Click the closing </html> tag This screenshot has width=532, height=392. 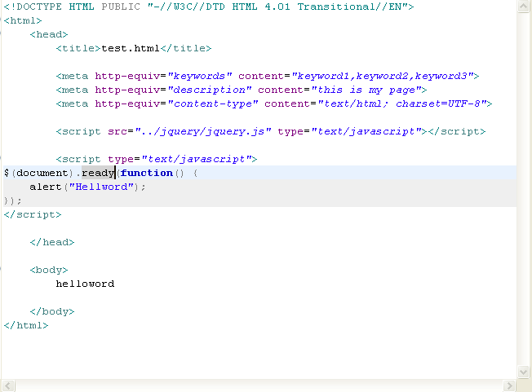coord(26,326)
